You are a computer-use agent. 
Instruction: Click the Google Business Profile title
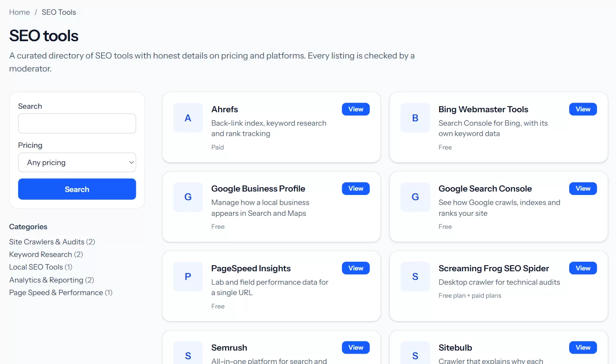(x=258, y=188)
